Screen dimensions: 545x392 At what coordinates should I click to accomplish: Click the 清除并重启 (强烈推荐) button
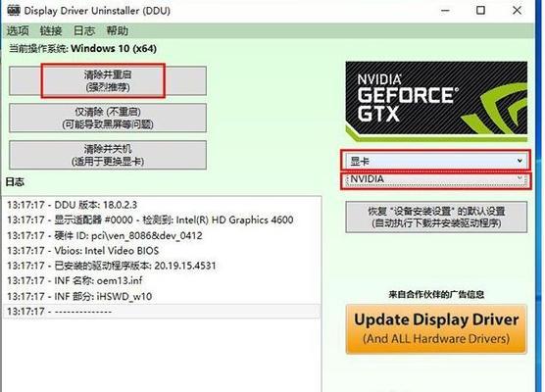[108, 80]
